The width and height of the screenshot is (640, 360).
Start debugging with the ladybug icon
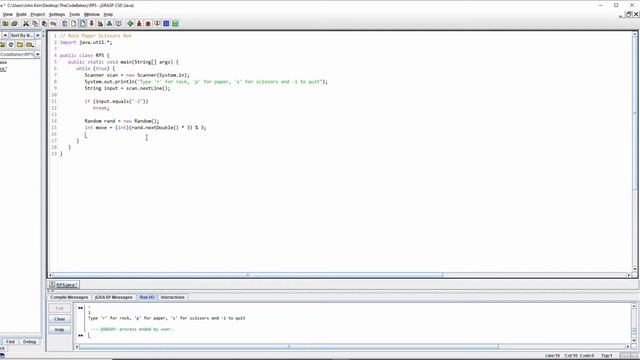coord(148,24)
